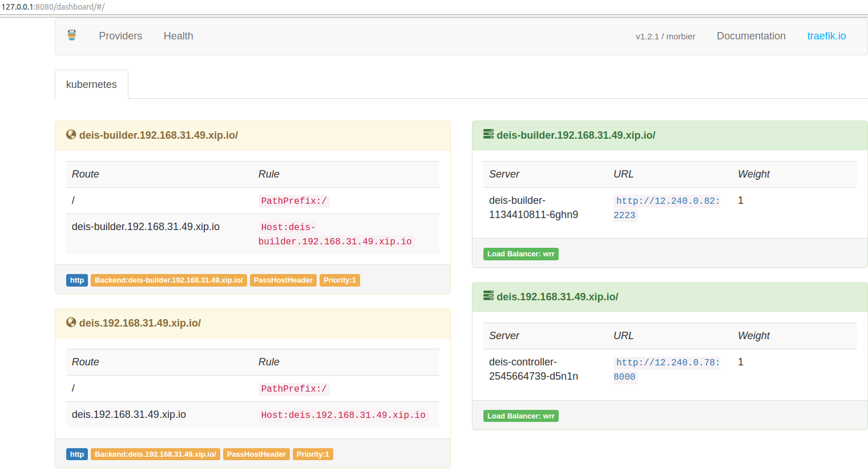Click server icon beside deis.192.168.31.49.xip.io backend
Screen dimensions: 868x475
[488, 296]
